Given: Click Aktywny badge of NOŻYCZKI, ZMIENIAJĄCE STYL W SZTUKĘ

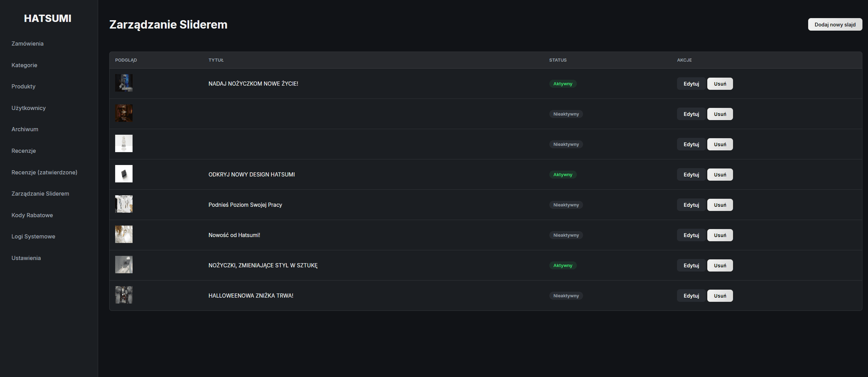Looking at the screenshot, I should [563, 265].
